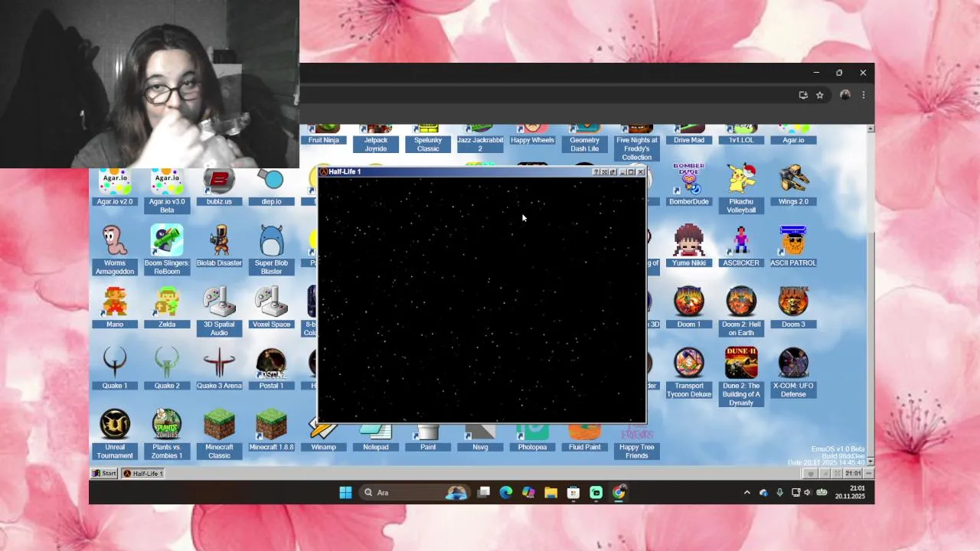Click the Jazz Jackrabbit 2 label
The height and width of the screenshot is (551, 980).
pos(480,144)
